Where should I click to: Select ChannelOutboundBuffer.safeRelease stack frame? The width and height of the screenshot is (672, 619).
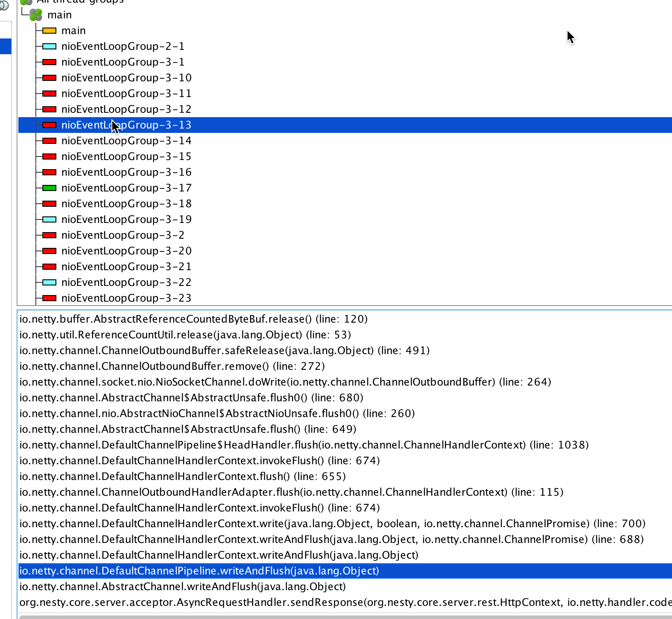tap(225, 351)
